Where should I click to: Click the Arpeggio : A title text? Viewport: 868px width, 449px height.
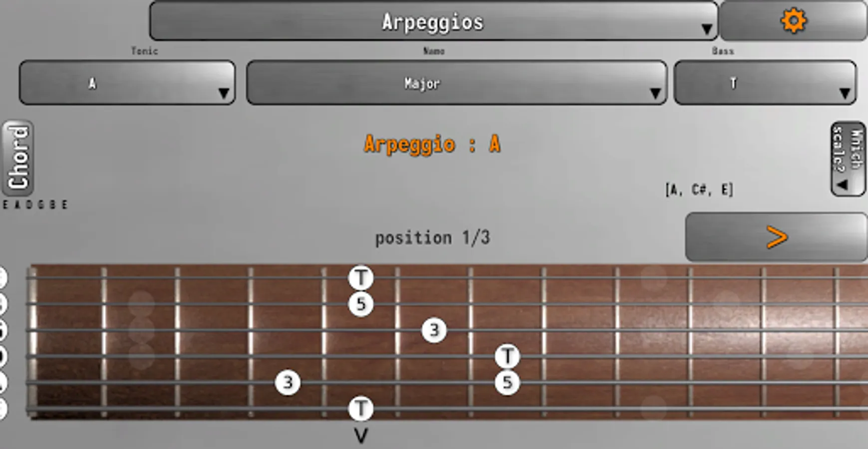[432, 145]
